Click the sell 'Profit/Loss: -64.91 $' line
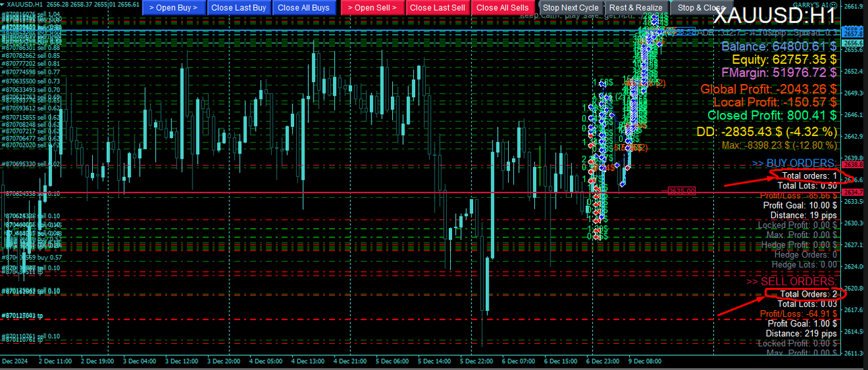The width and height of the screenshot is (868, 370). point(799,313)
